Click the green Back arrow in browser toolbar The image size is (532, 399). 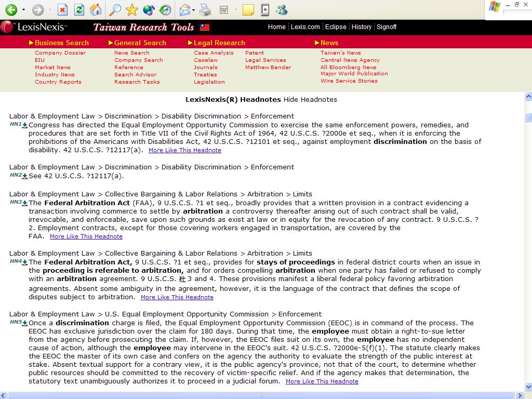coord(11,10)
